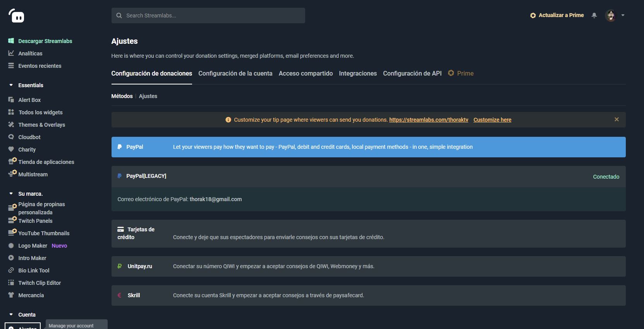Open the Bio Link Tool
Image resolution: width=644 pixels, height=329 pixels.
[34, 270]
